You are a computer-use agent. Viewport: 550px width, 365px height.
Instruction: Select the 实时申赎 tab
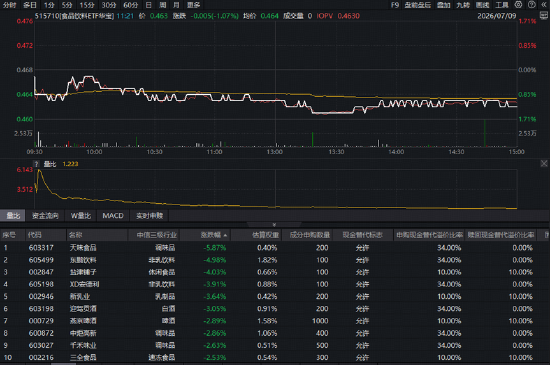click(x=150, y=216)
